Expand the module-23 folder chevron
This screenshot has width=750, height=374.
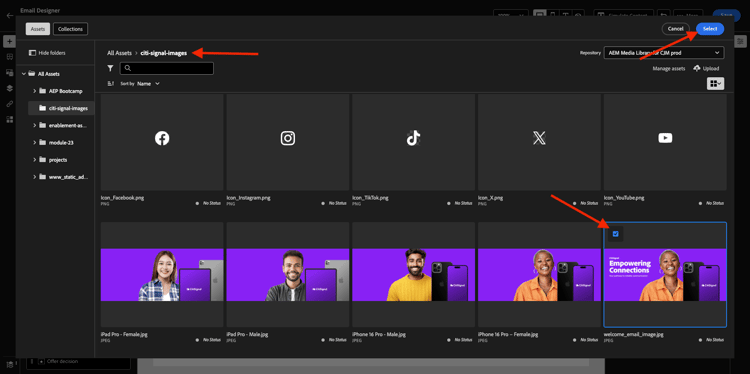pyautogui.click(x=35, y=143)
